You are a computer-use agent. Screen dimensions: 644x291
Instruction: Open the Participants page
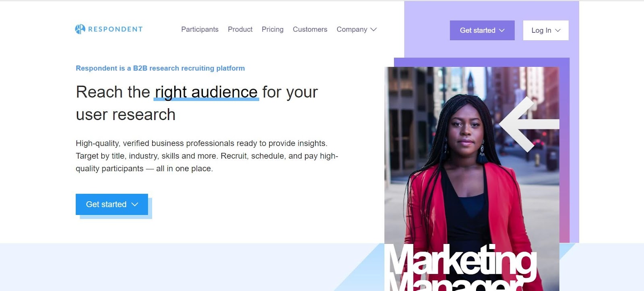(200, 29)
